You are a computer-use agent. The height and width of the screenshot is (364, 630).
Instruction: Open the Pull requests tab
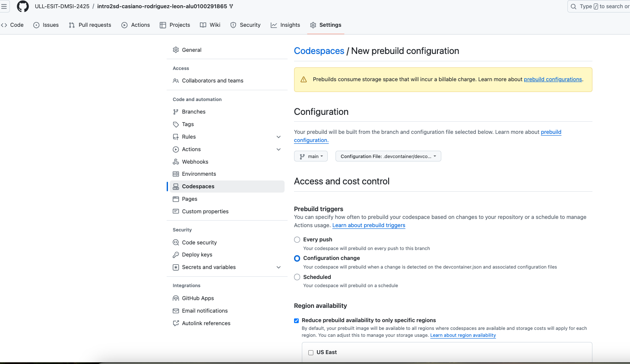click(90, 25)
